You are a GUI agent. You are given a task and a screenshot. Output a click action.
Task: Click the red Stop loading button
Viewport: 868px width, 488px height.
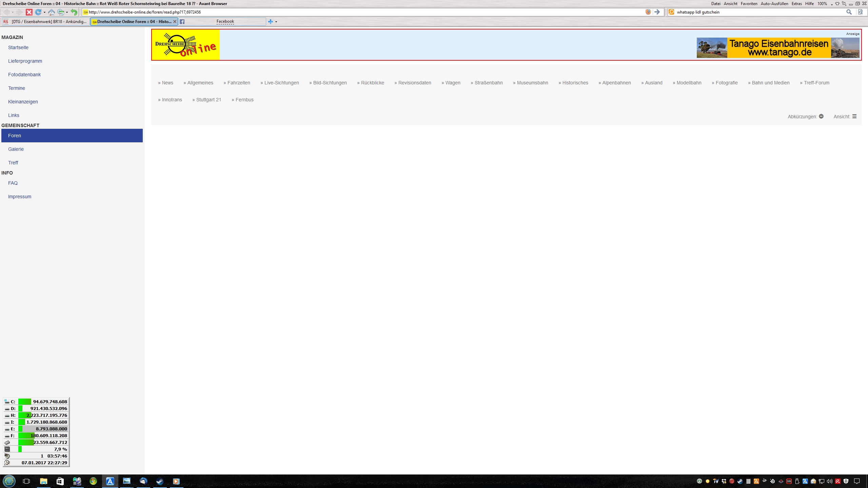point(29,12)
